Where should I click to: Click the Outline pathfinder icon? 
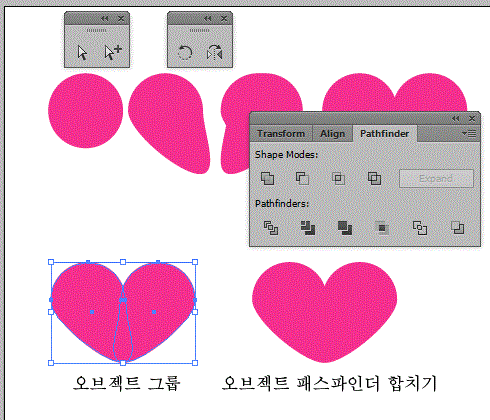click(420, 228)
